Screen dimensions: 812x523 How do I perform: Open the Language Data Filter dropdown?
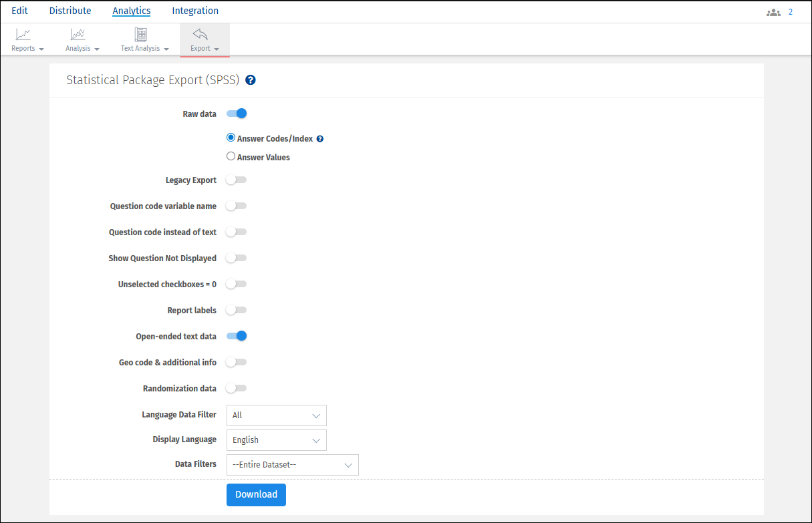276,415
